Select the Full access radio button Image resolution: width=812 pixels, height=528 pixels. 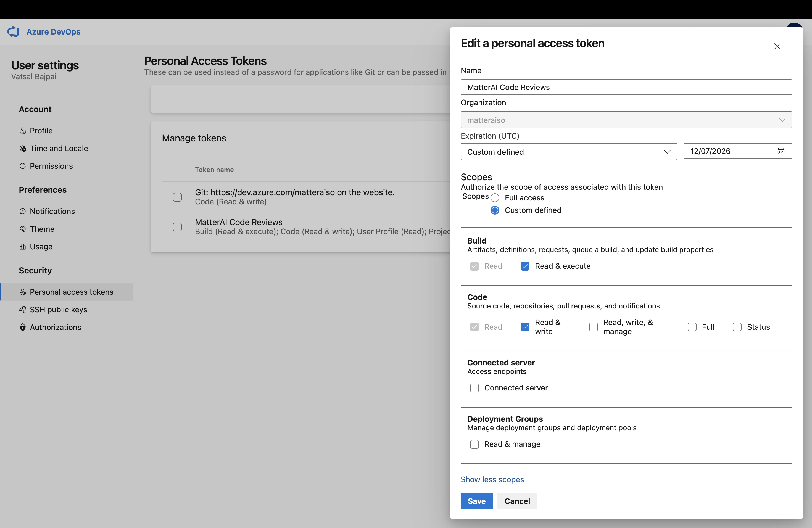pos(495,197)
